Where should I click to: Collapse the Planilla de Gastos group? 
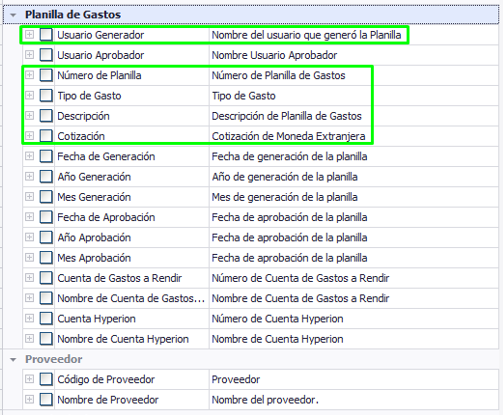tap(13, 15)
